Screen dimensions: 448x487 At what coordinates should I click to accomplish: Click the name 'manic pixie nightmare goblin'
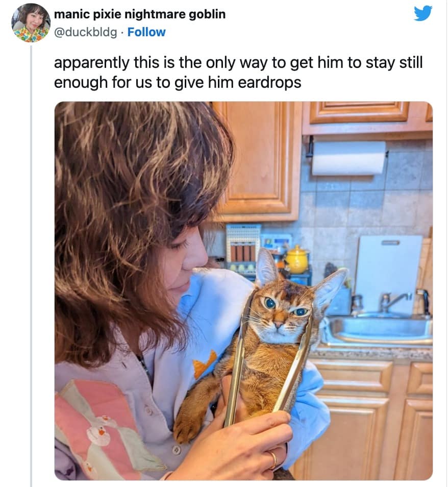140,14
